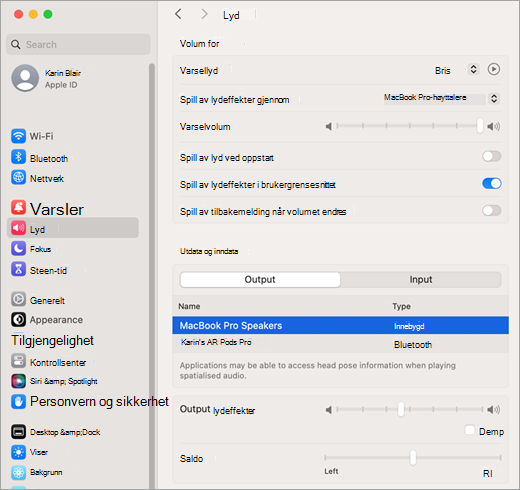Click the search magnifier icon
Viewport: 520px width, 490px height.
[x=16, y=44]
